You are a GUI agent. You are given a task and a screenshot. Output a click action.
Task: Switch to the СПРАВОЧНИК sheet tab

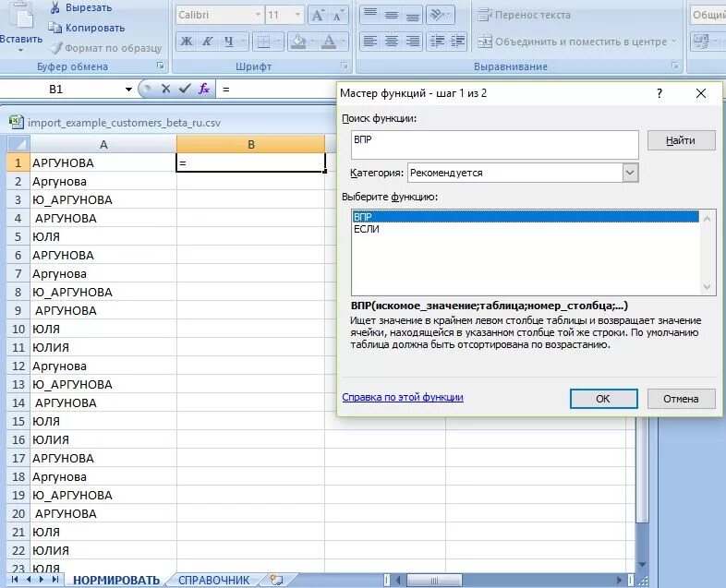[x=214, y=580]
